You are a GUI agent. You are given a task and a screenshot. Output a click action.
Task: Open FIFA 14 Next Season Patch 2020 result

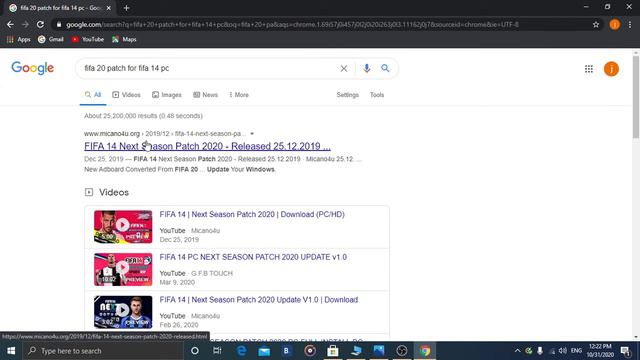(x=207, y=146)
